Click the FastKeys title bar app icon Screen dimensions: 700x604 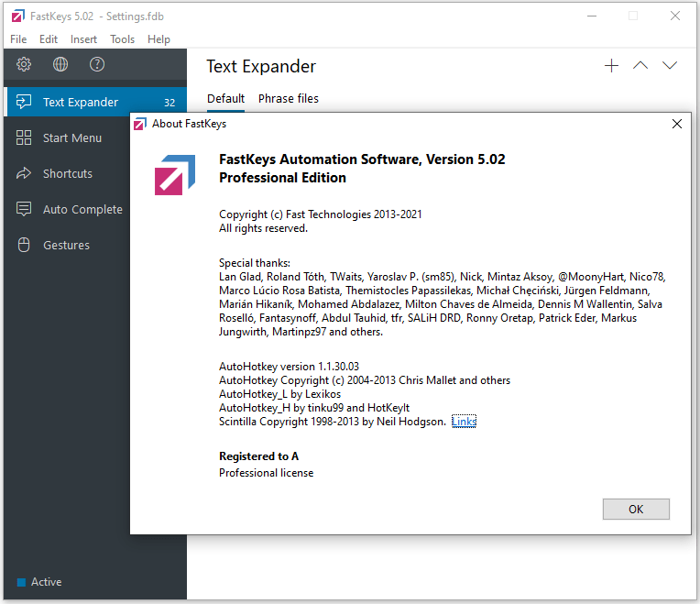click(18, 16)
